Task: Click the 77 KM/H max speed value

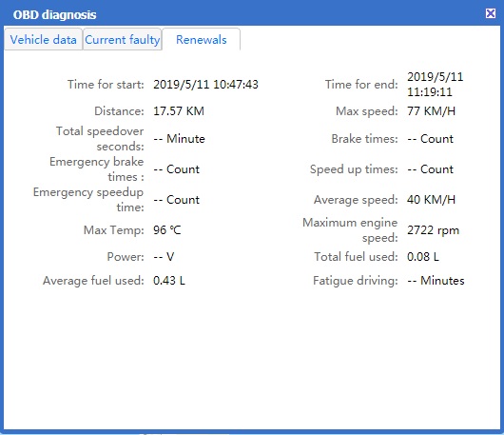Action: [x=431, y=111]
